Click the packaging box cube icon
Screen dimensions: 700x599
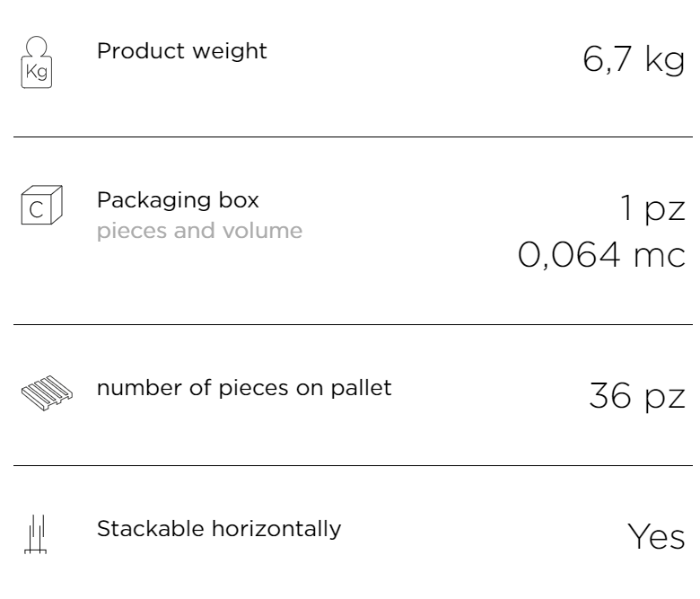pos(42,205)
